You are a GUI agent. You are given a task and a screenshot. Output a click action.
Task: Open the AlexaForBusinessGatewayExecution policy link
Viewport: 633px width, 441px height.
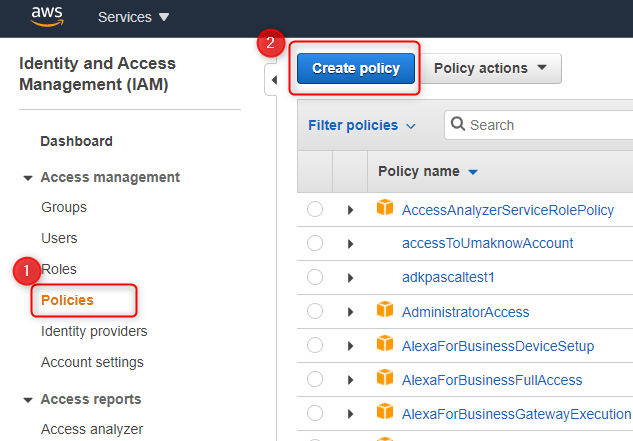click(x=517, y=414)
